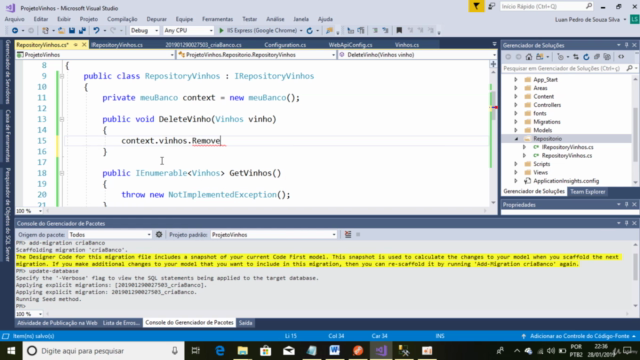
Task: Toggle Show All Files in Solution Explorer
Action: click(x=607, y=57)
